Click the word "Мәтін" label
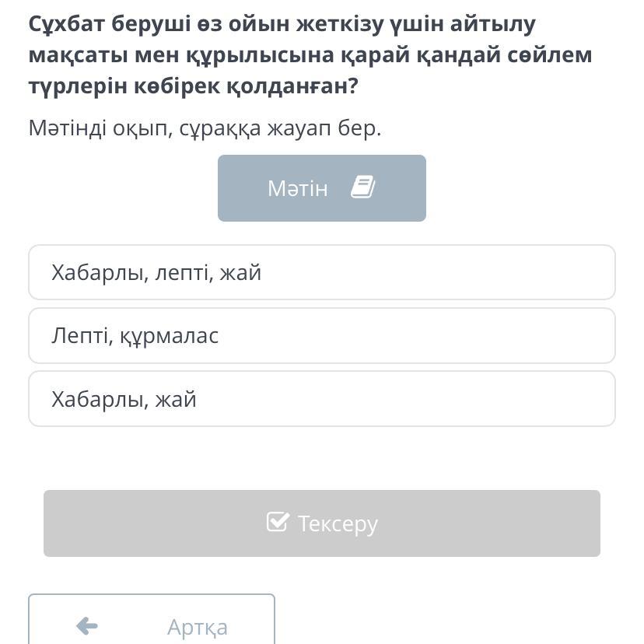Screen dimensions: 644x644 (297, 188)
